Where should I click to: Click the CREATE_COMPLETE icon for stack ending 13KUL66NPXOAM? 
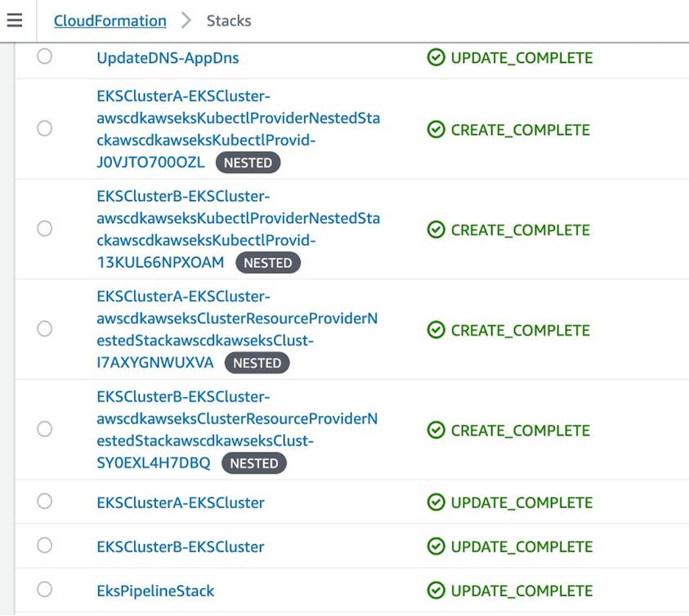pyautogui.click(x=434, y=230)
